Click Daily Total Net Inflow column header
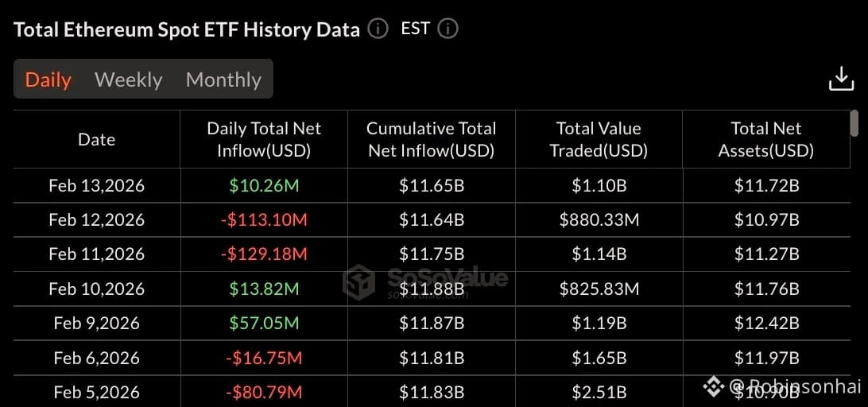Screen dimensions: 868x407 (264, 140)
